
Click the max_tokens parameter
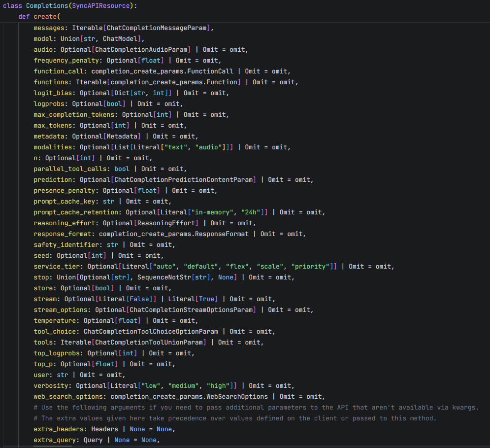[53, 126]
